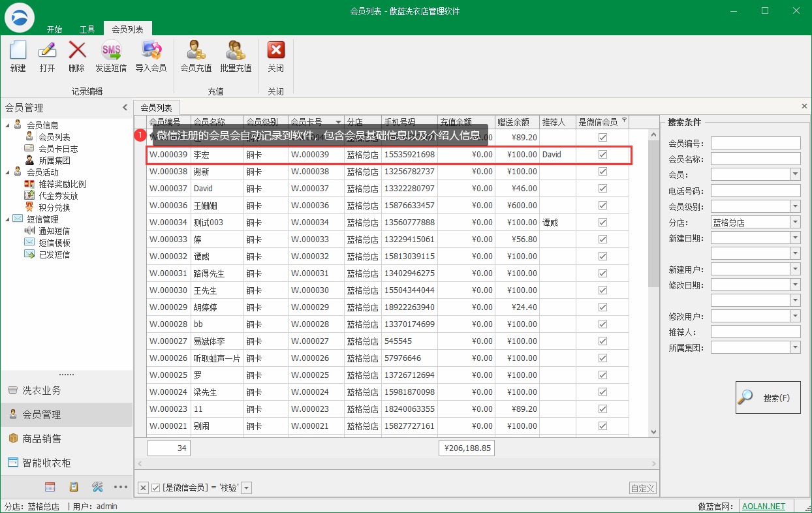Toggle WeChat checkbox for 谢新 row

tap(602, 172)
